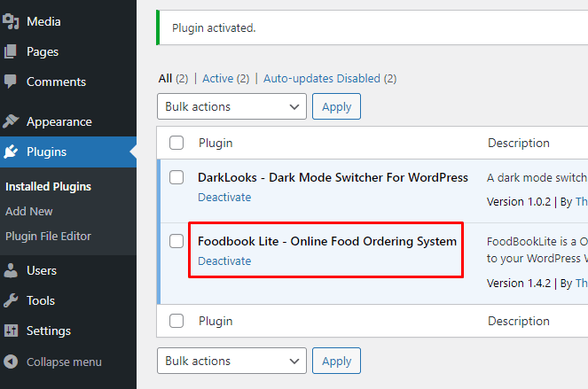This screenshot has height=389, width=588.
Task: Toggle the select-all checkbox in table header
Action: tap(176, 143)
